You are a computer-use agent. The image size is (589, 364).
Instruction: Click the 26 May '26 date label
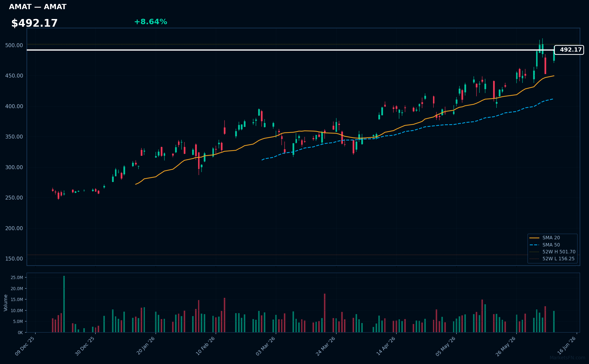506,346
